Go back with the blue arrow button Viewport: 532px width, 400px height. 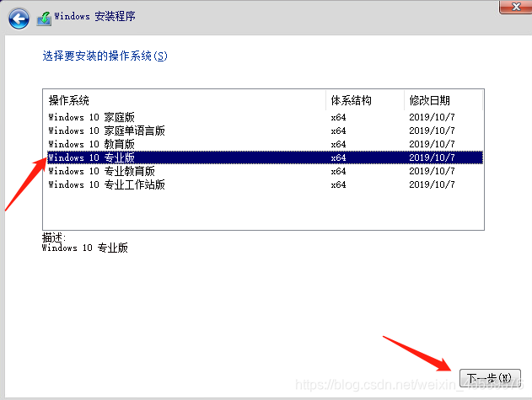click(x=19, y=19)
